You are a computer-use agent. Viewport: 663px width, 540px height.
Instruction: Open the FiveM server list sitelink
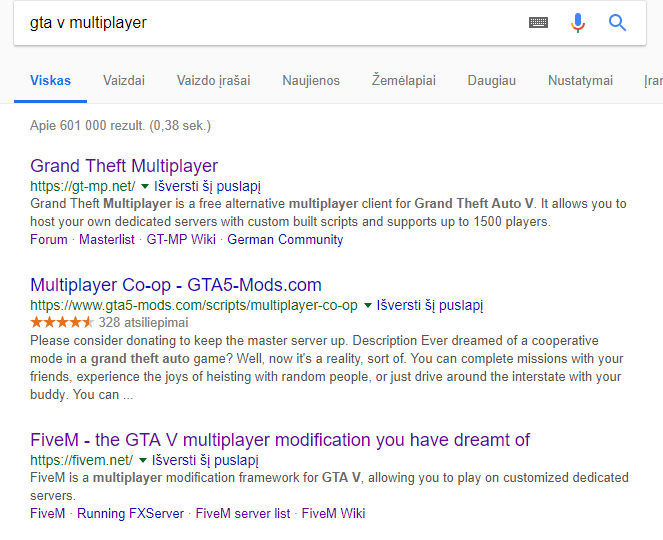tap(243, 513)
